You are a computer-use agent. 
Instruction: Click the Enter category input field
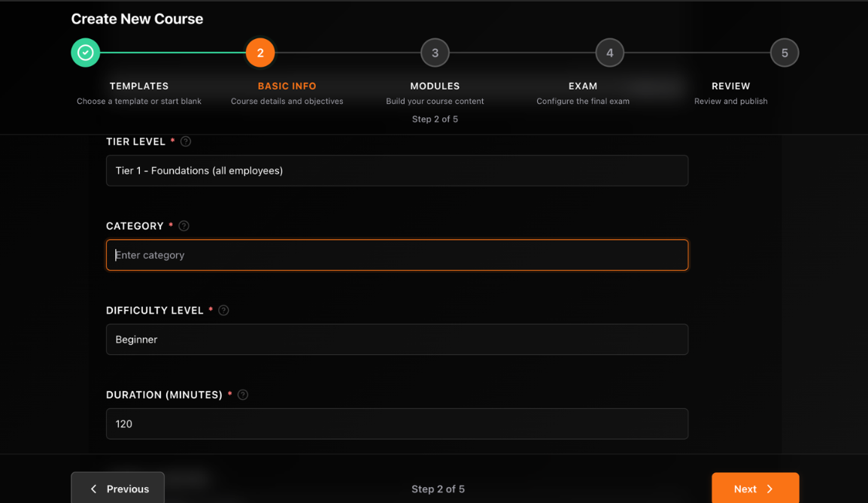(397, 255)
